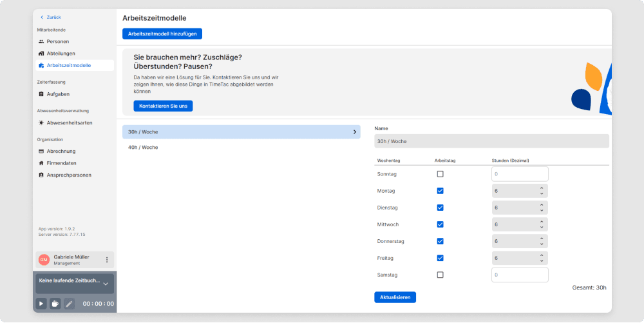Start time tracking with the play button

pos(41,304)
